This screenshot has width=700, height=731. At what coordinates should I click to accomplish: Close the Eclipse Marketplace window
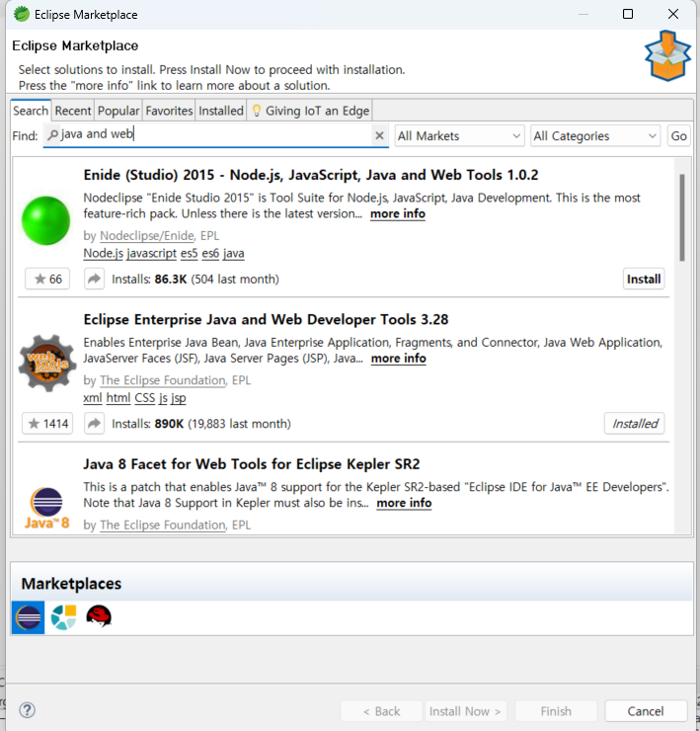point(673,14)
